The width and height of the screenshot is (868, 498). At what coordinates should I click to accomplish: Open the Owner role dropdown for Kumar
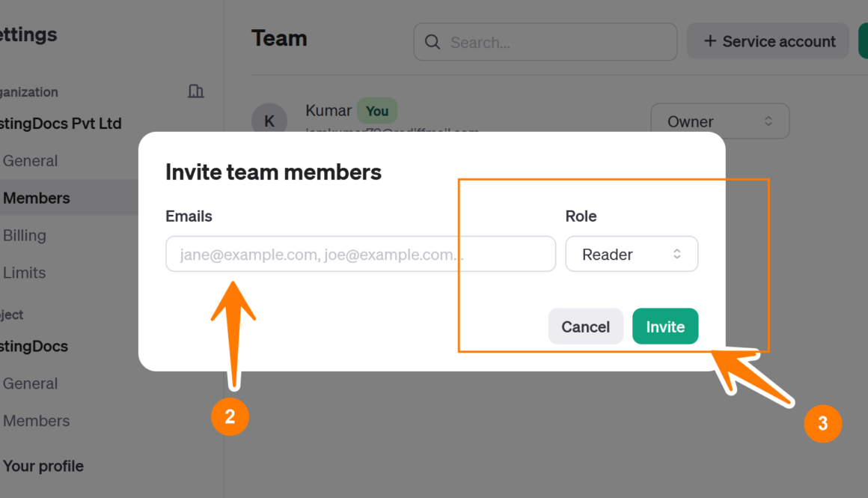(720, 121)
